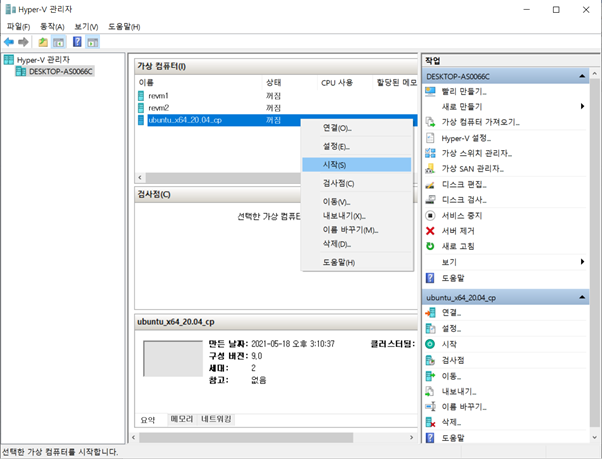
Task: Click the bottom scrollbar right arrow
Action: point(412,438)
